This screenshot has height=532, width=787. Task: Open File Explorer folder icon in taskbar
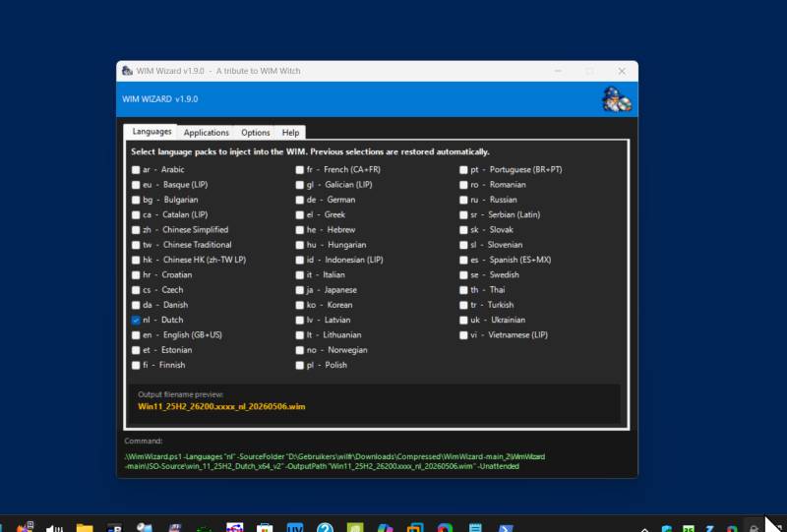point(85,528)
